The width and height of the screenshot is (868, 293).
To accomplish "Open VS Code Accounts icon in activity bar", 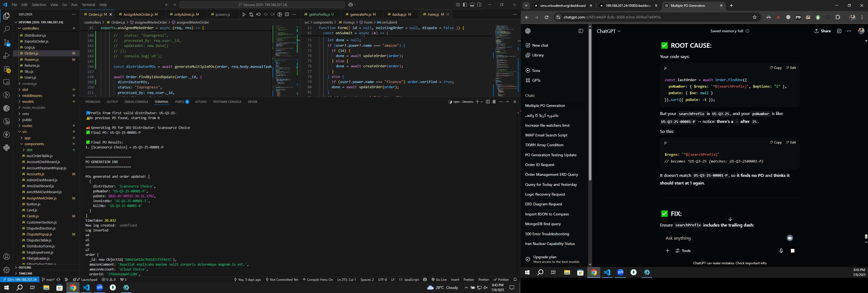I will 7,257.
